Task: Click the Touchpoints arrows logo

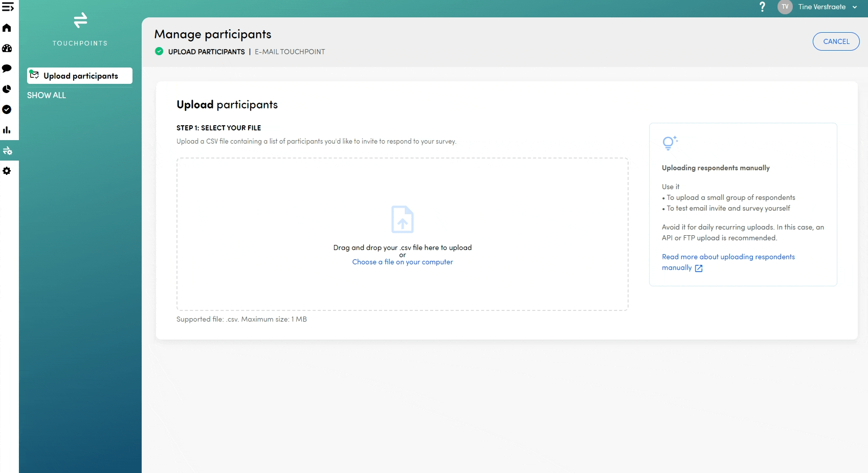Action: (x=80, y=20)
